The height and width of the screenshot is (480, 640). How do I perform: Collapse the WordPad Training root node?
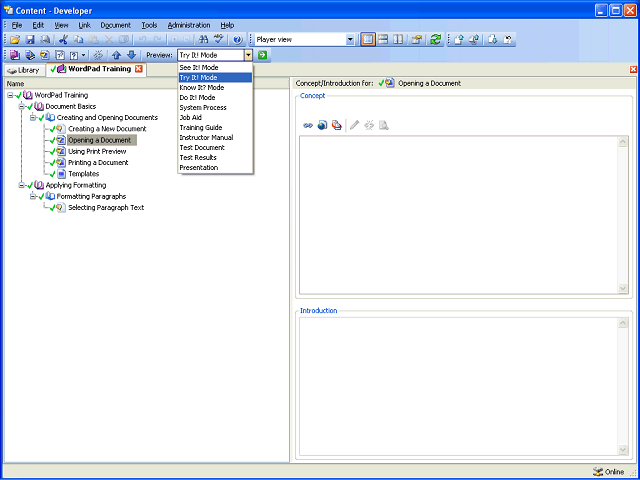(10, 95)
